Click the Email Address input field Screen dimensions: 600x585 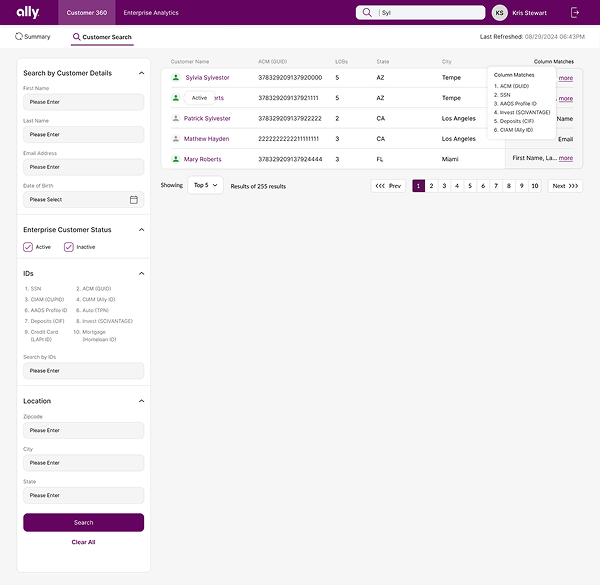point(83,167)
